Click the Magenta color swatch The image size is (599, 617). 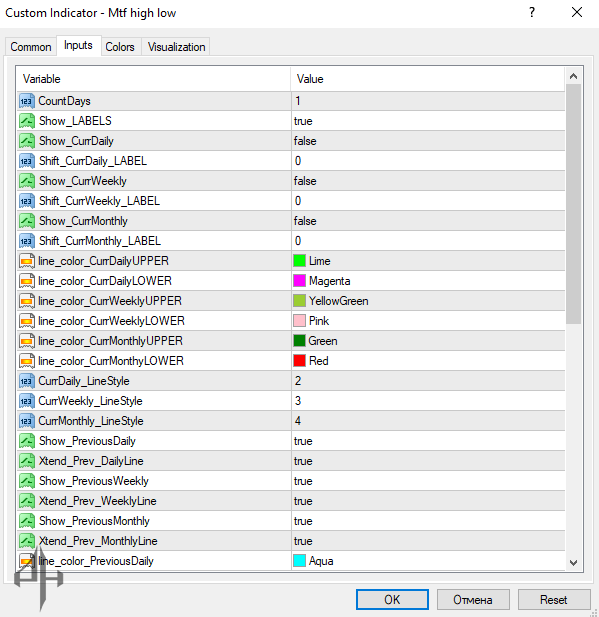(300, 281)
